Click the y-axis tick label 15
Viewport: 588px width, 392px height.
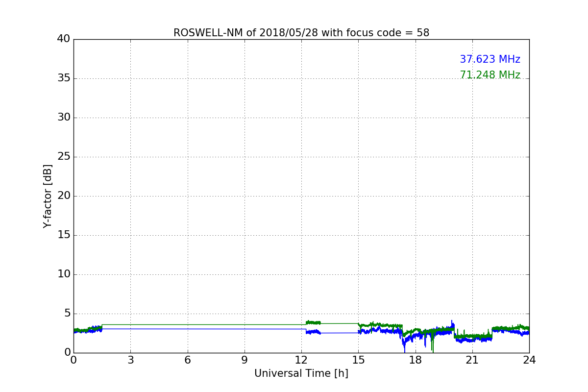coord(64,235)
